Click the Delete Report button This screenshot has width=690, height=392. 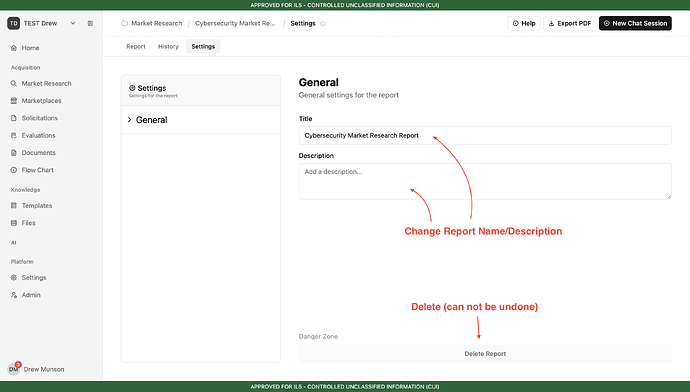pos(485,354)
